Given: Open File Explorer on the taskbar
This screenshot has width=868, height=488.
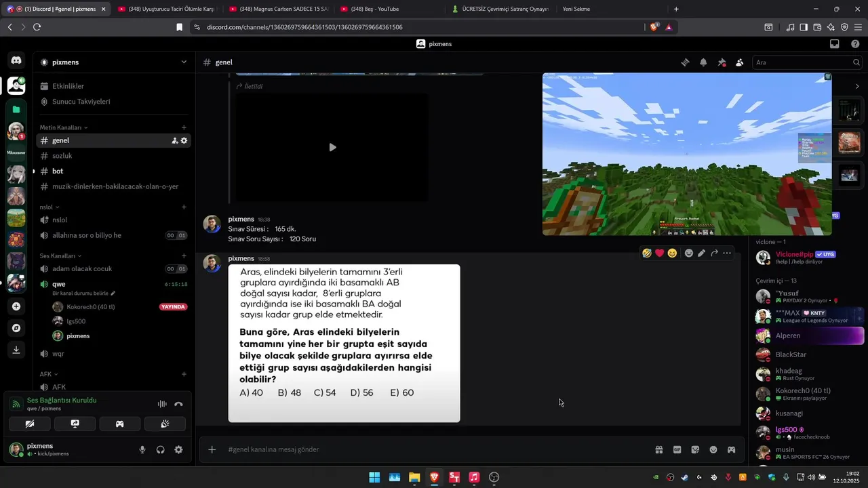Looking at the screenshot, I should click(x=414, y=477).
